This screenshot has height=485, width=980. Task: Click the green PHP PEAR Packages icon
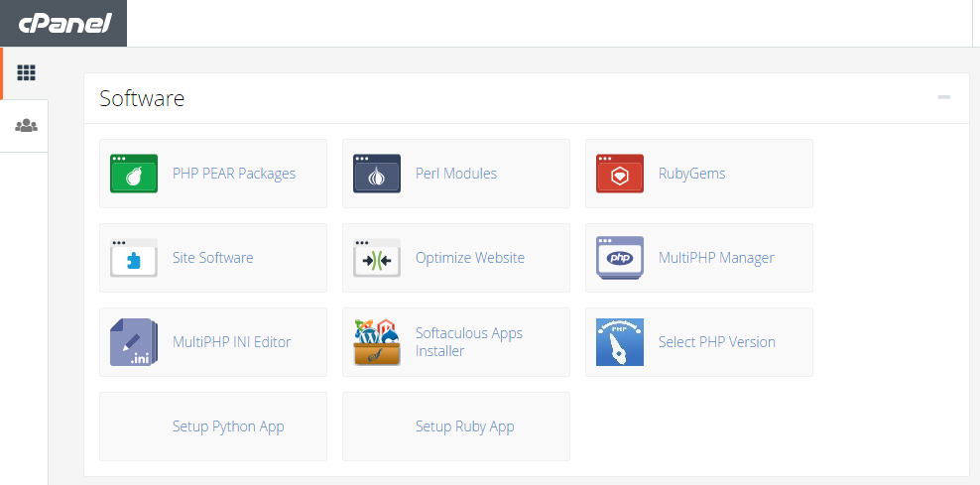pyautogui.click(x=134, y=174)
